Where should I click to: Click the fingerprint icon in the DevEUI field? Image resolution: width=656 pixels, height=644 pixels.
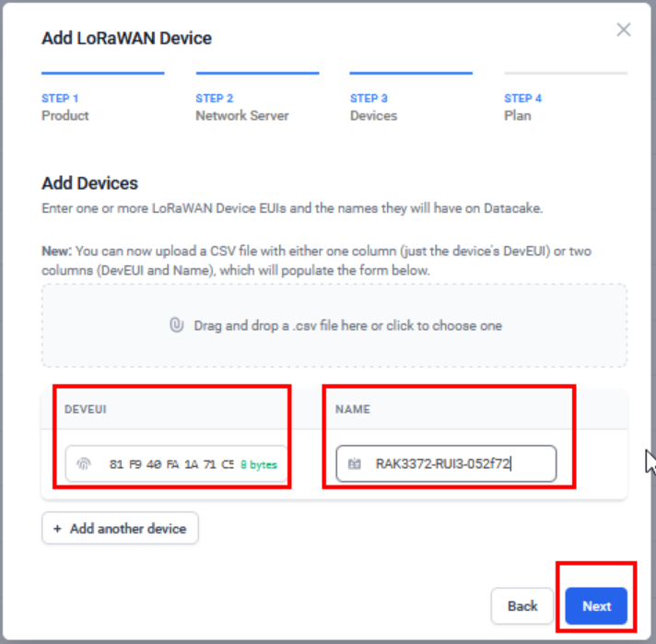pyautogui.click(x=84, y=463)
